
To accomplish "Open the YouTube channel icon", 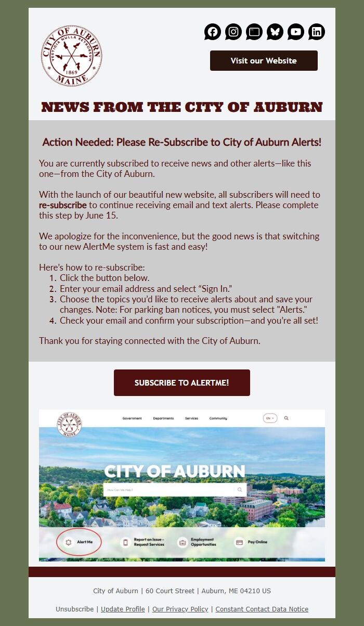I will point(295,32).
